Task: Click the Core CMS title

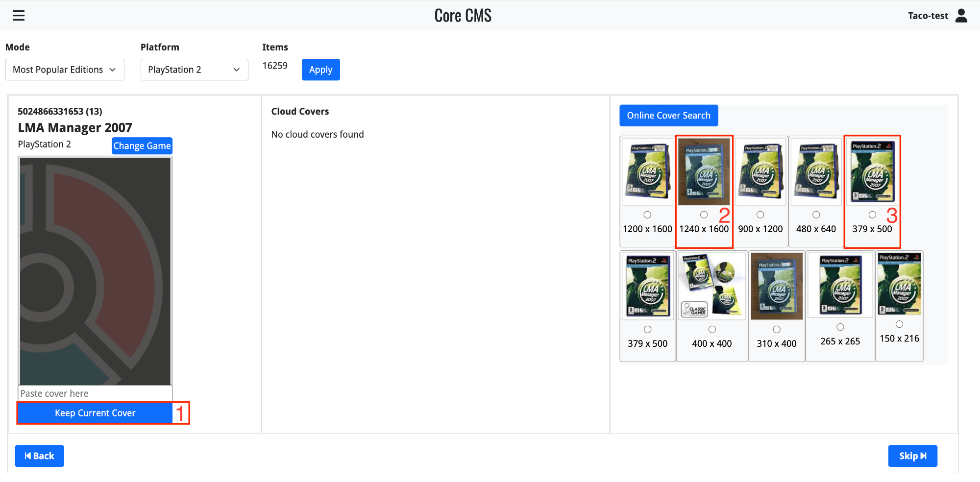Action: 463,16
